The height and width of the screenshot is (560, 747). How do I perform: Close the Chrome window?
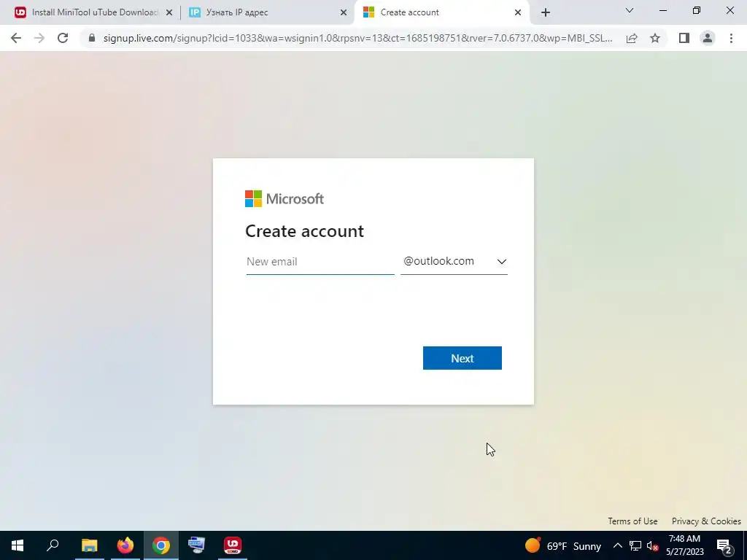(x=729, y=10)
